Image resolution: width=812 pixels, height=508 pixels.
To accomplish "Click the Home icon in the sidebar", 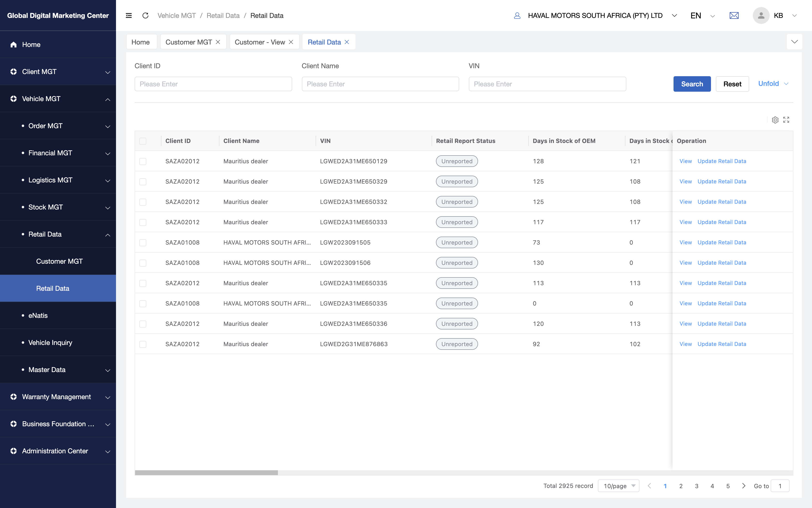I will point(14,45).
